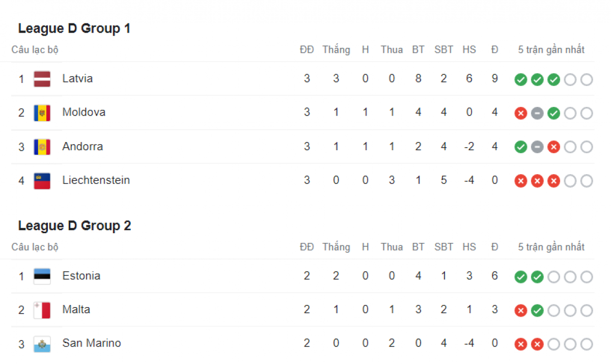This screenshot has width=611, height=364.
Task: Click Latvia's first green win indicator
Action: [x=520, y=79]
